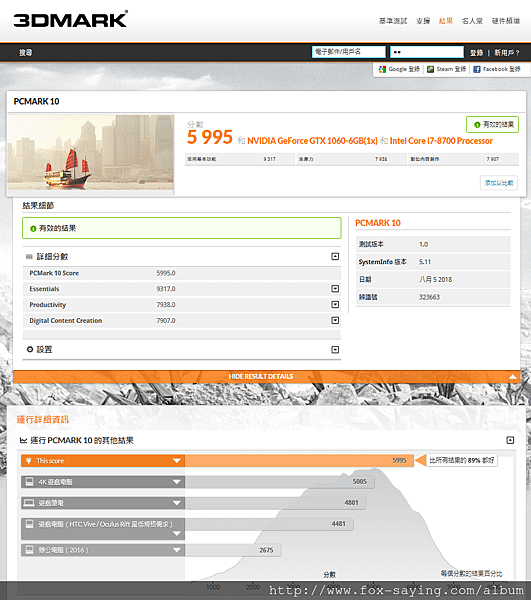Click the 9 317 summary cell under the score
531x600 pixels.
[240, 159]
